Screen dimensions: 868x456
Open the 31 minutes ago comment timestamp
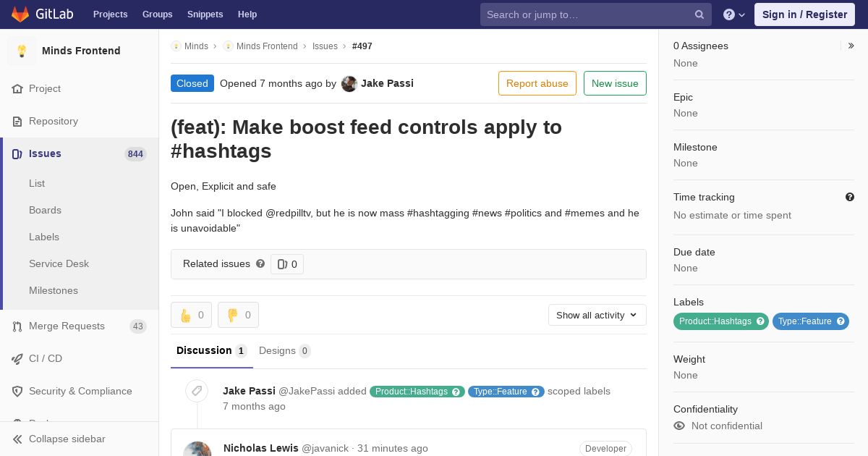point(393,448)
